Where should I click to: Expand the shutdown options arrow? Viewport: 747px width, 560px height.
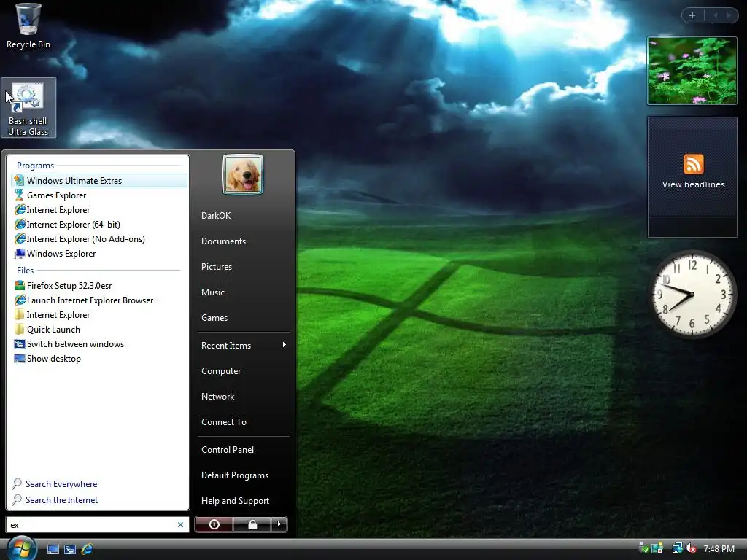point(279,524)
